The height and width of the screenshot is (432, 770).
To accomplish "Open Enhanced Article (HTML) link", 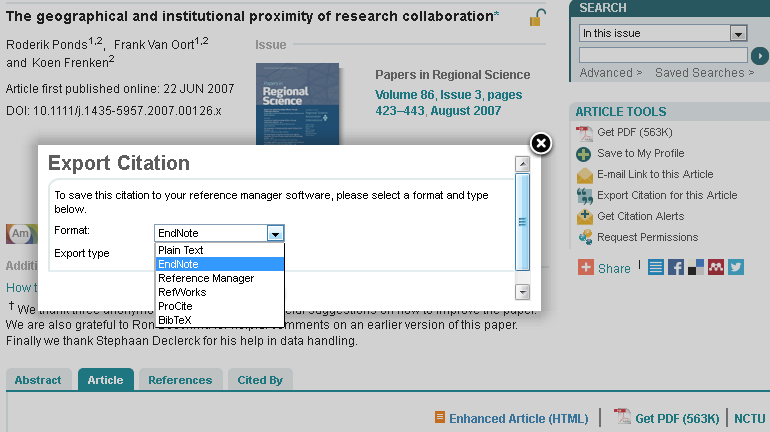I will (519, 419).
